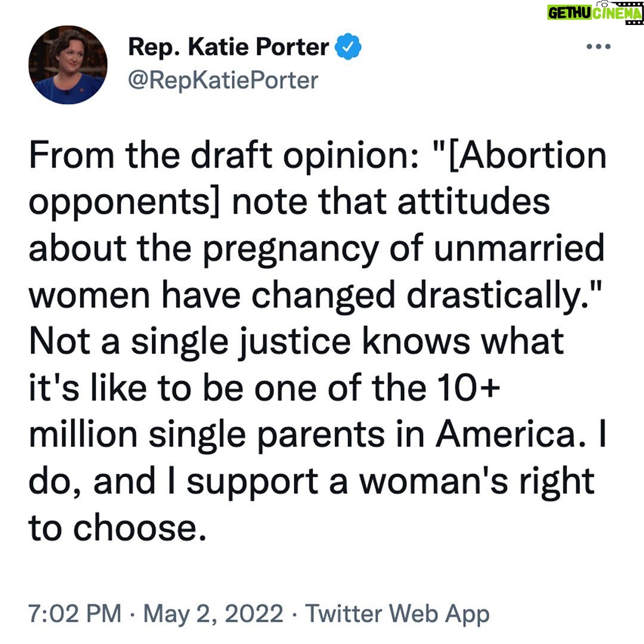Click "million single parents in America" line
The width and height of the screenshot is (644, 644).
coord(302,435)
